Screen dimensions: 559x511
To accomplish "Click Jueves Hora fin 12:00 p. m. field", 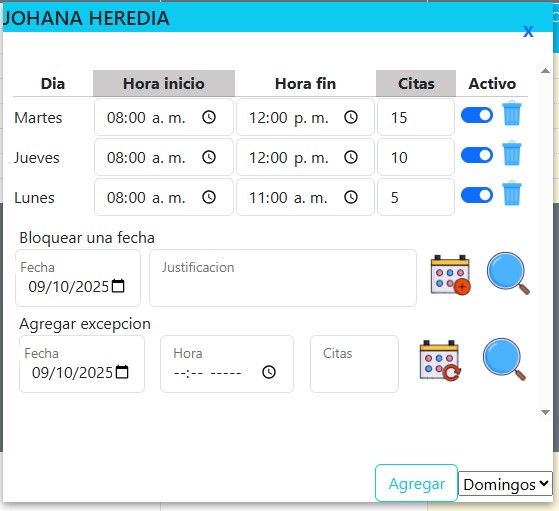I will coord(306,157).
